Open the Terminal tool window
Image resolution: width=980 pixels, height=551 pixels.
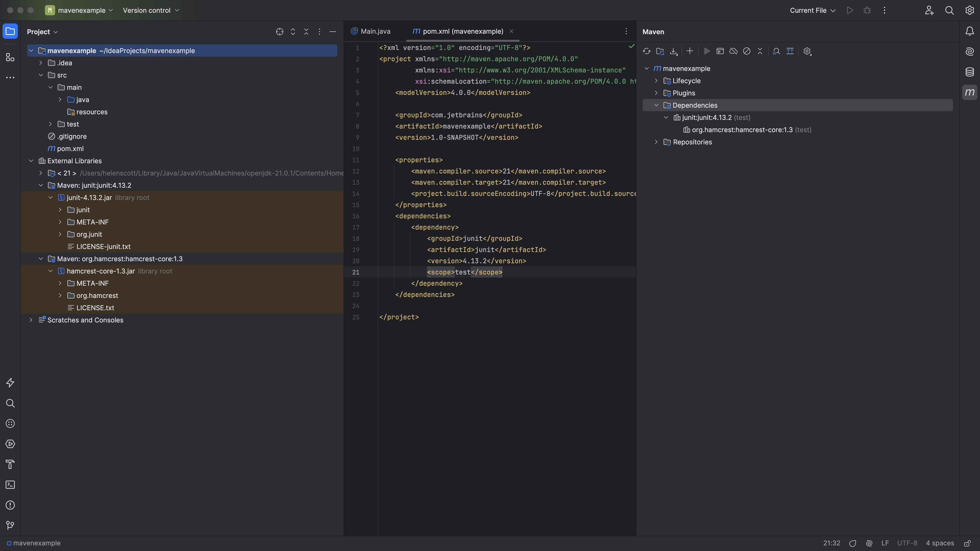click(x=10, y=485)
